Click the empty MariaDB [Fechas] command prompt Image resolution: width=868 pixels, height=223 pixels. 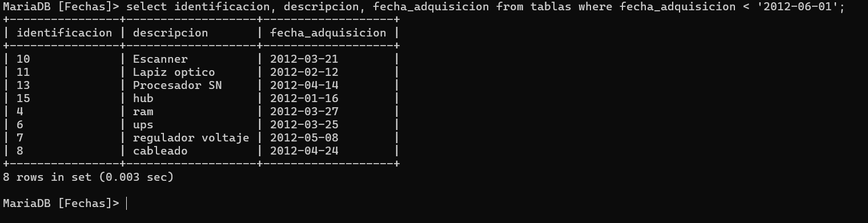pyautogui.click(x=62, y=203)
